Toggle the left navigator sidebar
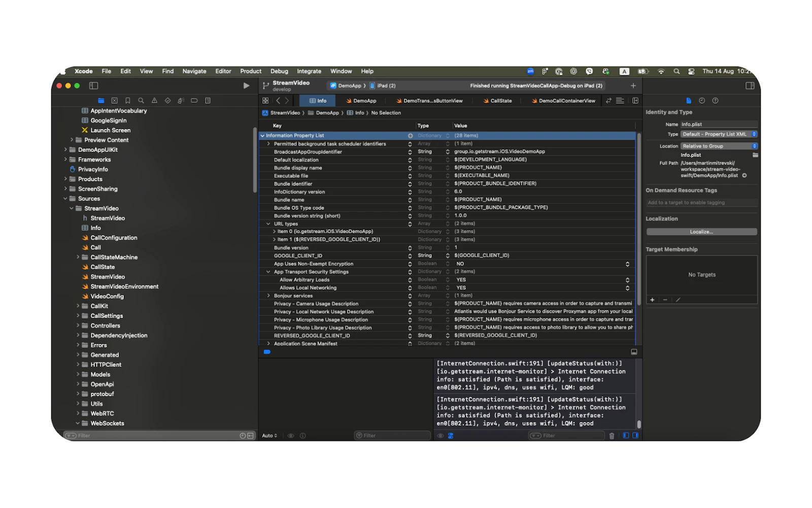Viewport: 812px width, 508px height. pos(93,86)
